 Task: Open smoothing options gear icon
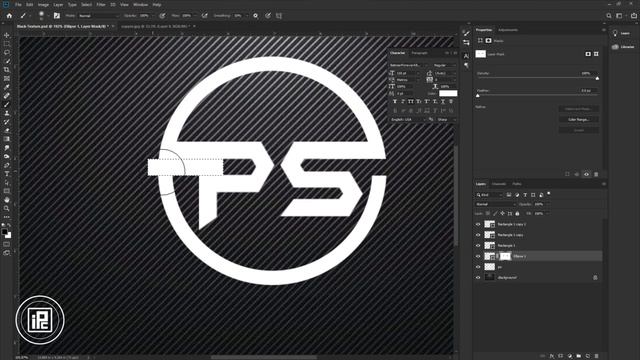pyautogui.click(x=256, y=16)
